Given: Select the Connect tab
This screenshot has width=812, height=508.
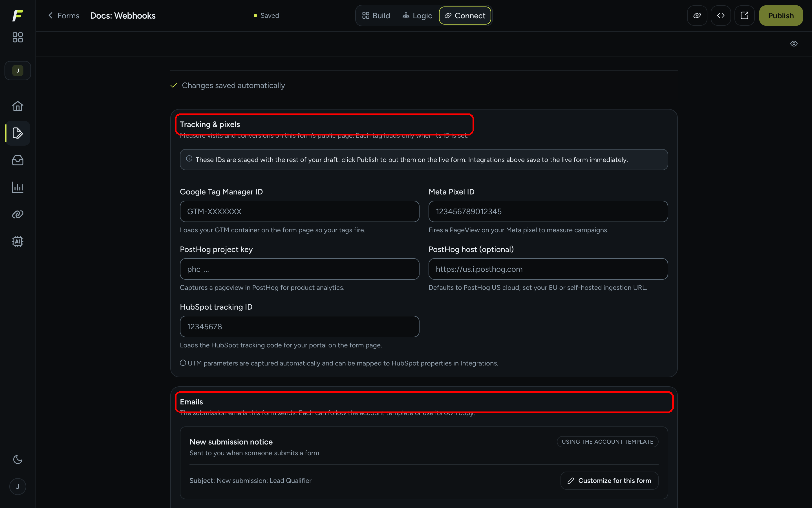Looking at the screenshot, I should click(x=465, y=16).
